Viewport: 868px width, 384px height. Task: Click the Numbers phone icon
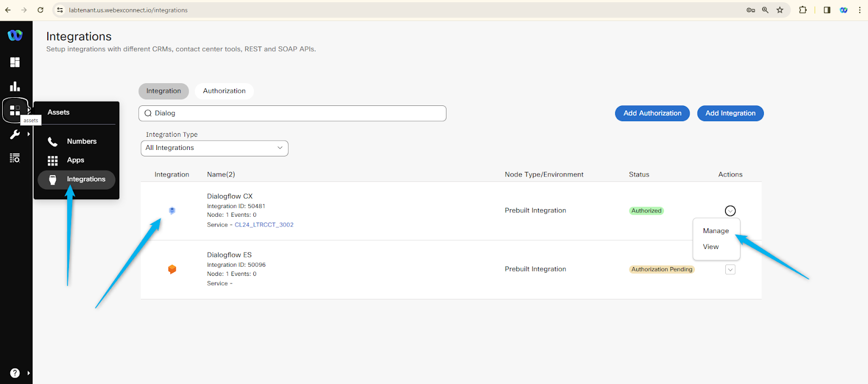[53, 142]
